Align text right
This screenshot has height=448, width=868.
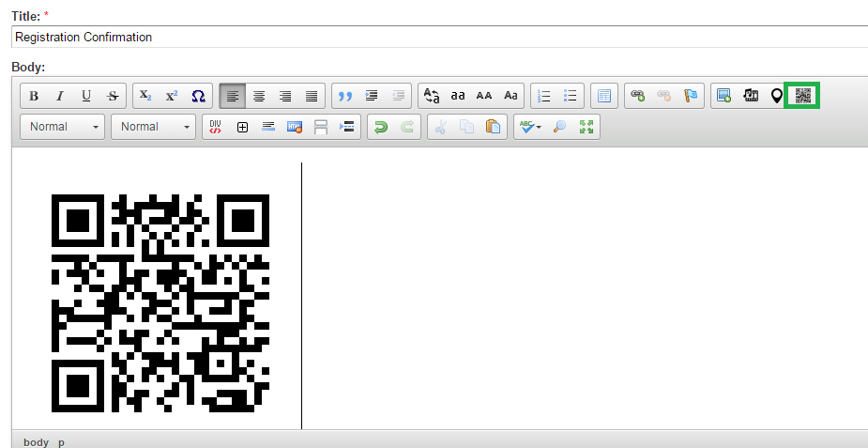(285, 96)
